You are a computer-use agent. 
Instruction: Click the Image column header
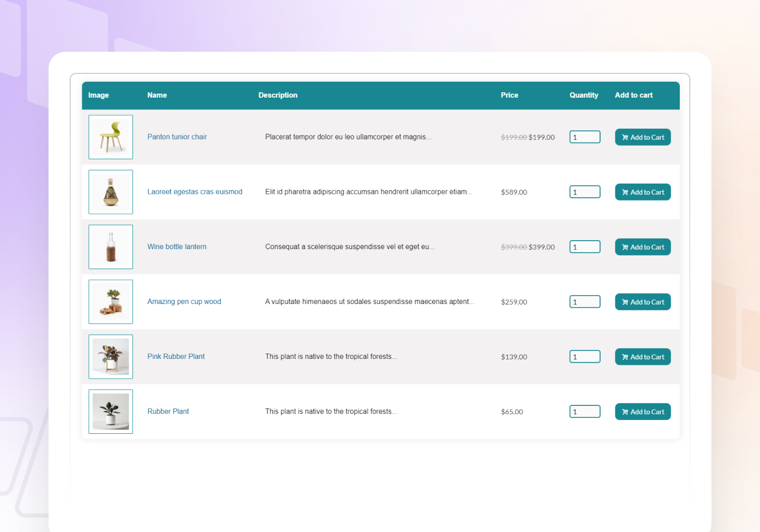point(98,95)
